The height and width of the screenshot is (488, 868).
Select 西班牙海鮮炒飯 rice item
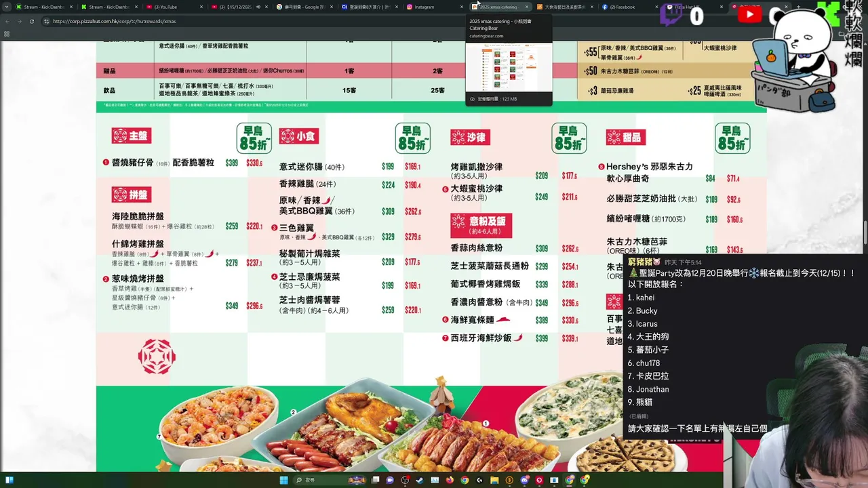483,338
